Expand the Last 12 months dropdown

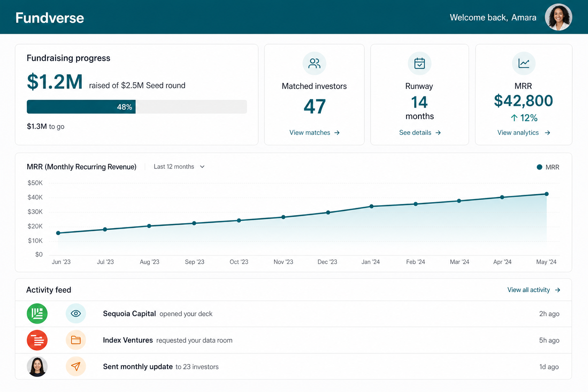click(179, 167)
